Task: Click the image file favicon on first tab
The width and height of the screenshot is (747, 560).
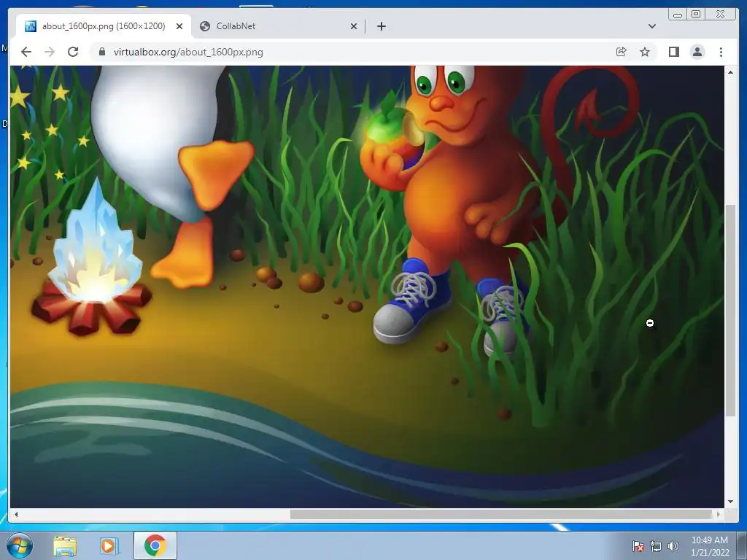Action: pos(31,26)
